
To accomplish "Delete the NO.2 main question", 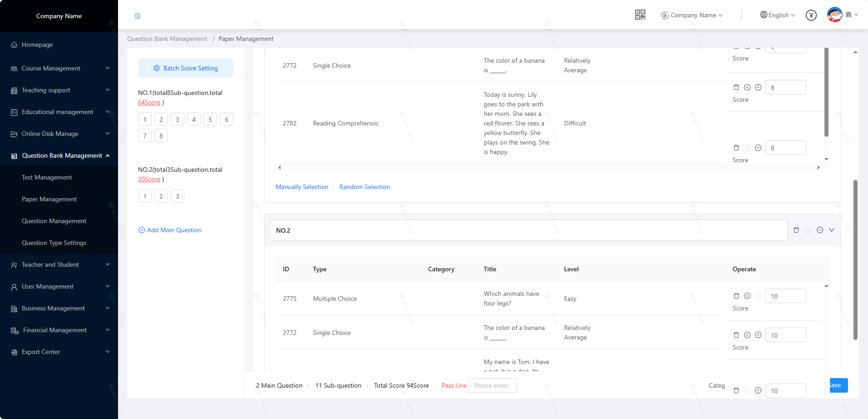I will (796, 230).
